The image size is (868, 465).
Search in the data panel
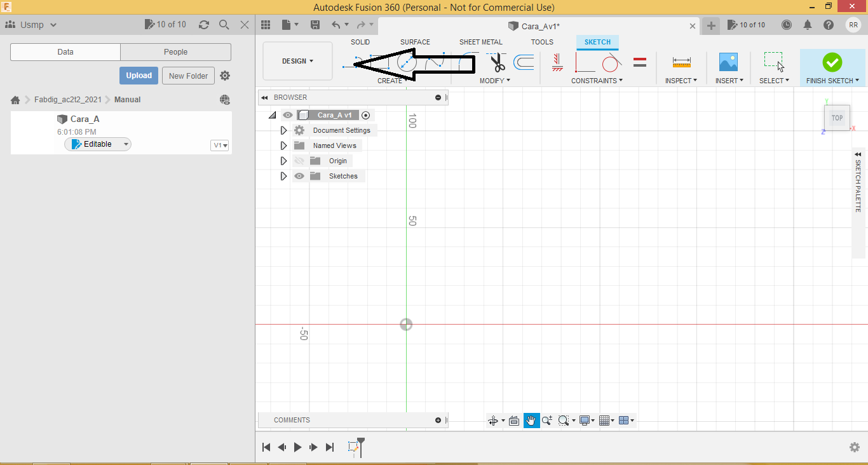(x=224, y=25)
